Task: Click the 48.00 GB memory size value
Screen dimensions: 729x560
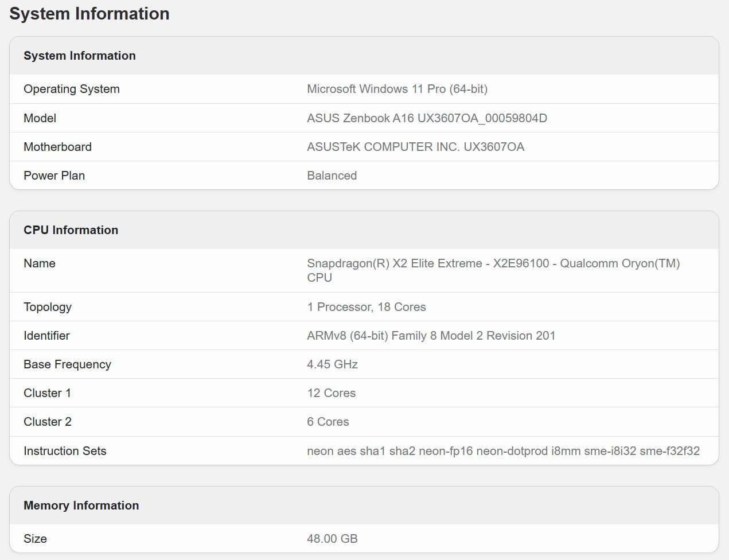Action: 332,539
